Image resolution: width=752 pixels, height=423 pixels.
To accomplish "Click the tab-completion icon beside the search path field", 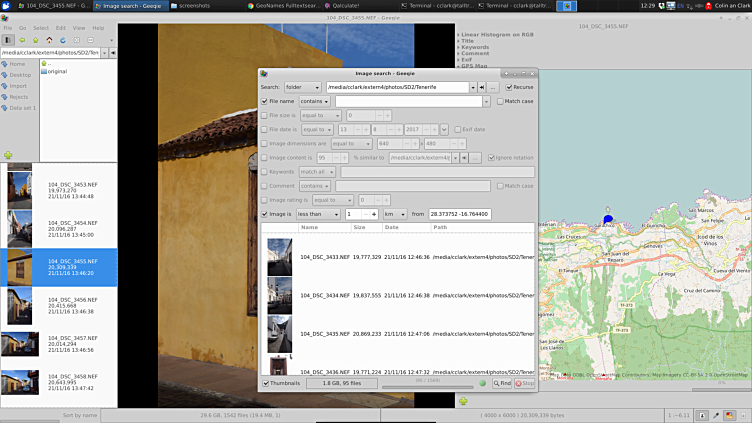I will pyautogui.click(x=481, y=87).
